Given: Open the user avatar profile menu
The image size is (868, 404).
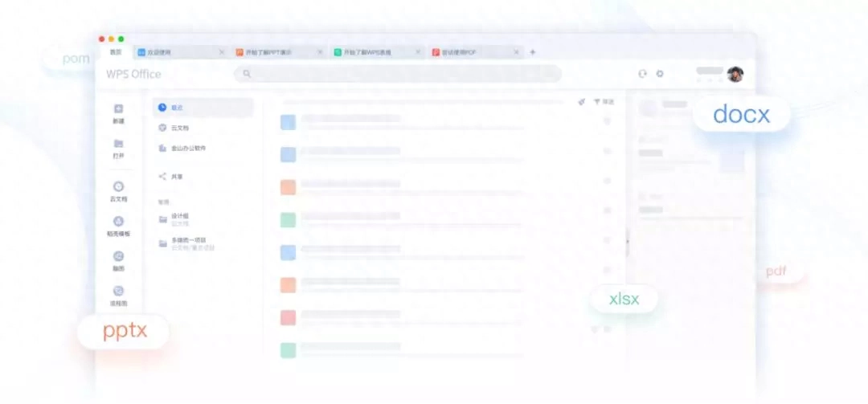Looking at the screenshot, I should tap(735, 74).
